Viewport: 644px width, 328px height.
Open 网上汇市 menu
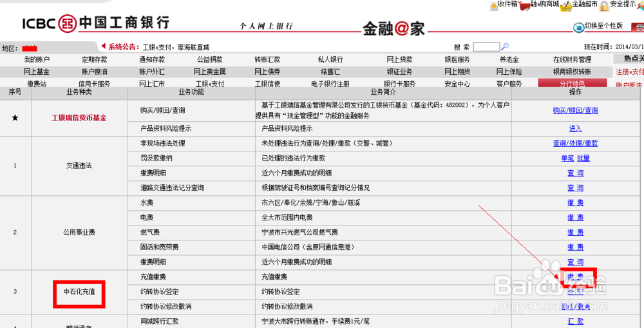click(x=152, y=84)
